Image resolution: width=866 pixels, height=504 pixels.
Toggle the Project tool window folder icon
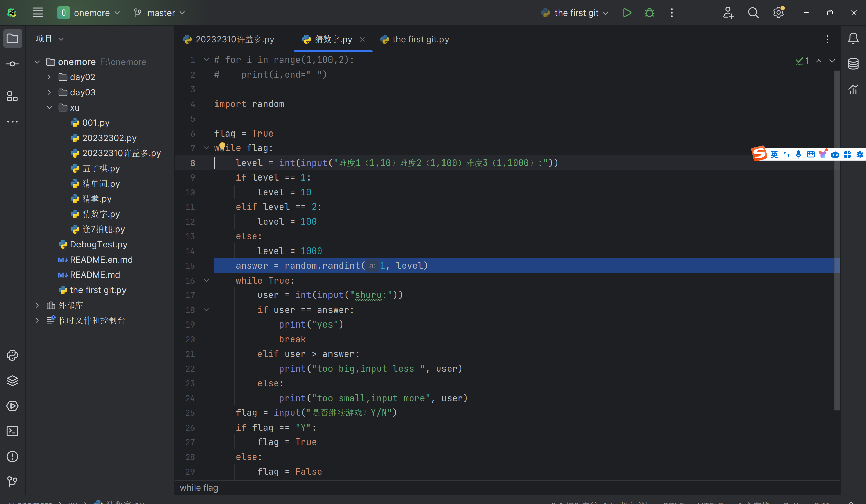click(x=13, y=39)
